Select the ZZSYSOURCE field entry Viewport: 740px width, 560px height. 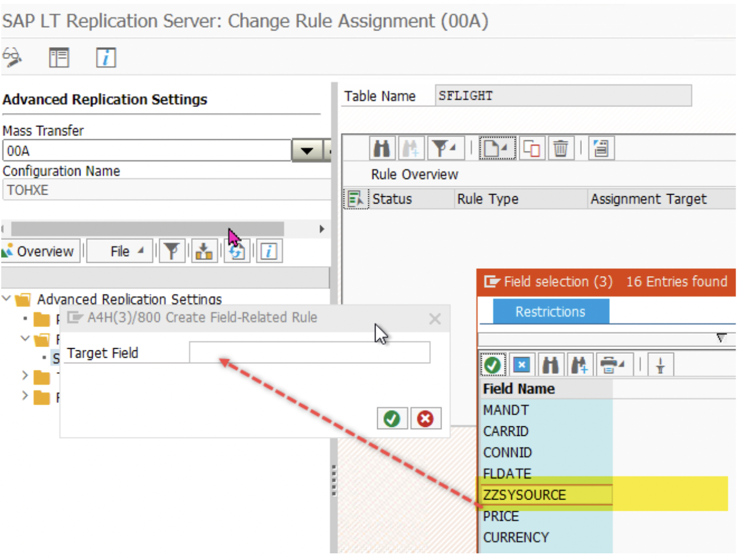click(x=546, y=495)
